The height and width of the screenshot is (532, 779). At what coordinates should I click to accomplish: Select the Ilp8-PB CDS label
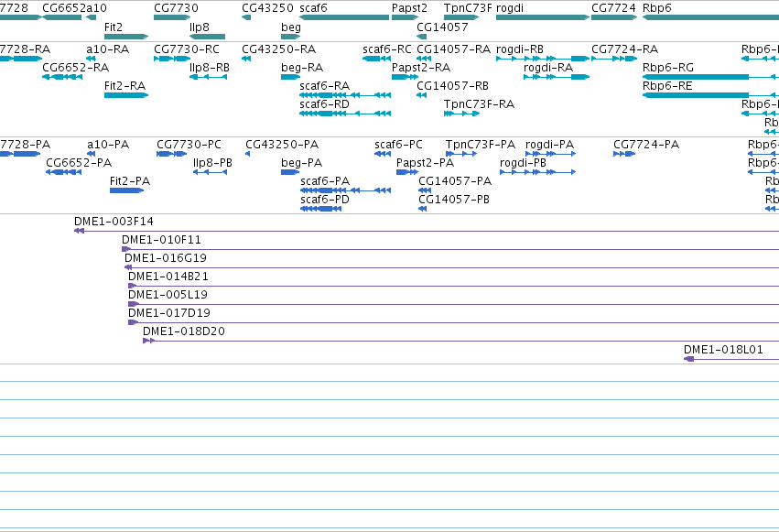point(212,163)
